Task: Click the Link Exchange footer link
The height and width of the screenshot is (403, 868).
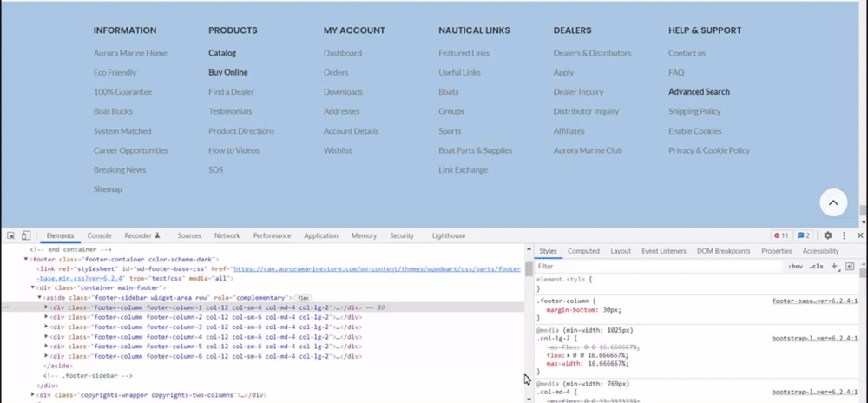Action: 463,170
